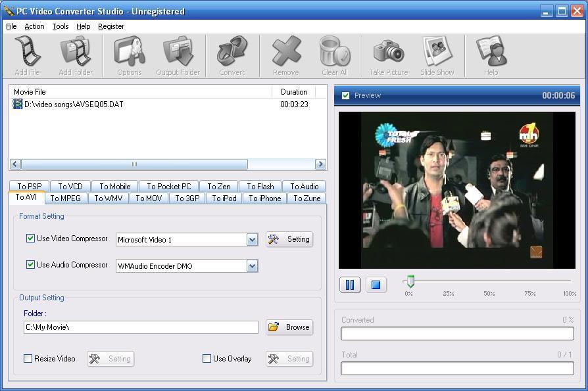
Task: Disable the Use Video Compressor checkbox
Action: pos(30,239)
